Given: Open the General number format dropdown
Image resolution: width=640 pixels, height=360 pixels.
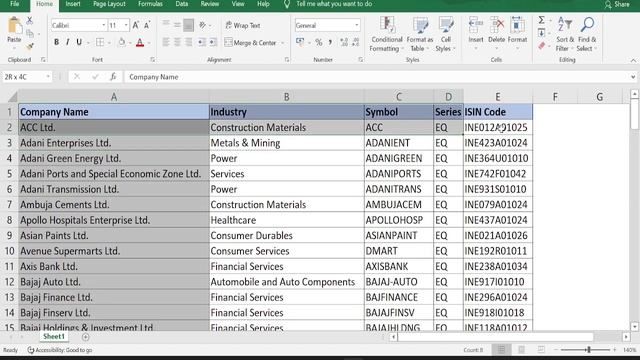Looking at the screenshot, I should point(356,25).
